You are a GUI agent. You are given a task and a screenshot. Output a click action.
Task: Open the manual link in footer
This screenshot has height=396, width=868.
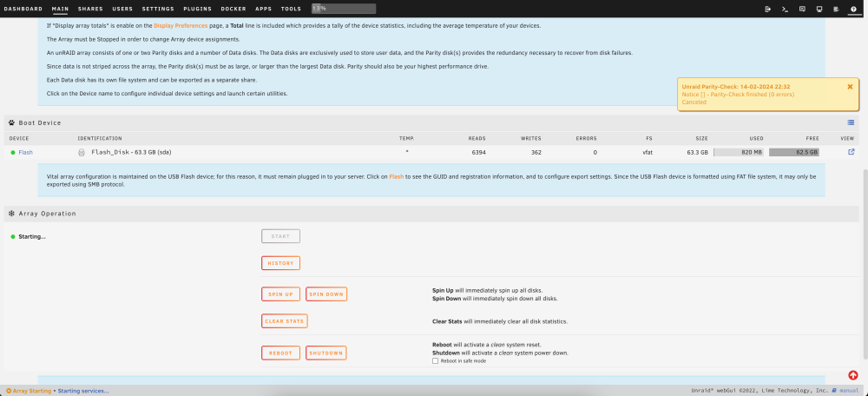pyautogui.click(x=848, y=391)
